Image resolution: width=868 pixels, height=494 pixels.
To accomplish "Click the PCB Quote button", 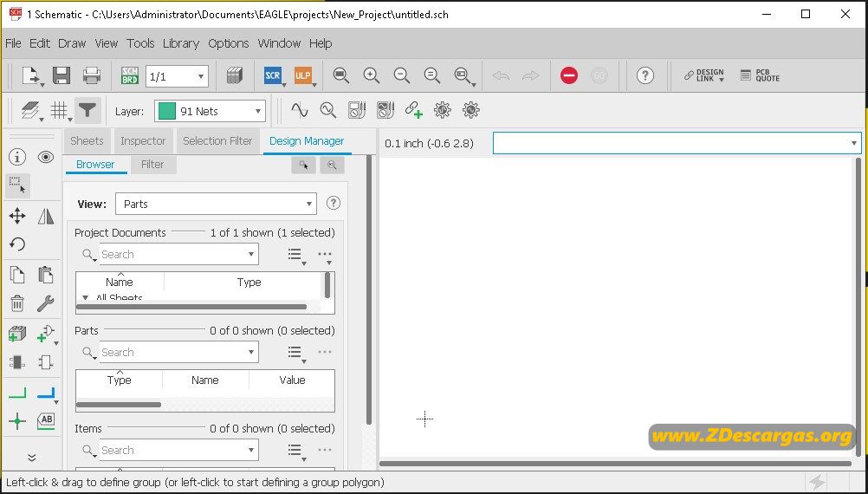I will (760, 75).
